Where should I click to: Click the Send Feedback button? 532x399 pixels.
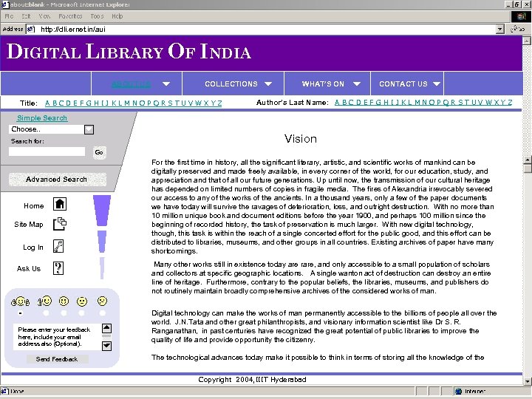57,359
